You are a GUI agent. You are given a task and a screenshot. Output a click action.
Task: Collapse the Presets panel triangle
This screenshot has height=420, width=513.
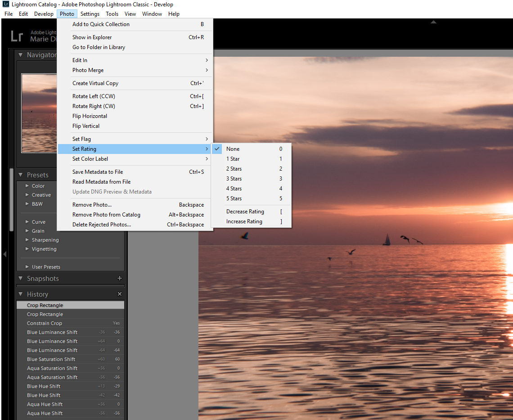(x=21, y=175)
